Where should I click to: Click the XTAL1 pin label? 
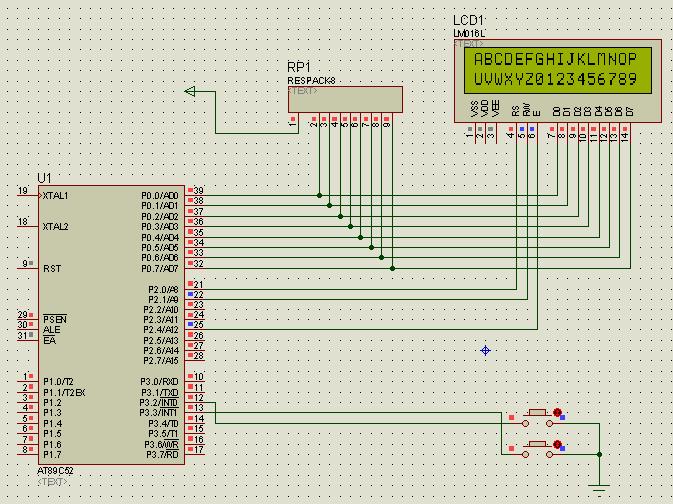(x=55, y=196)
